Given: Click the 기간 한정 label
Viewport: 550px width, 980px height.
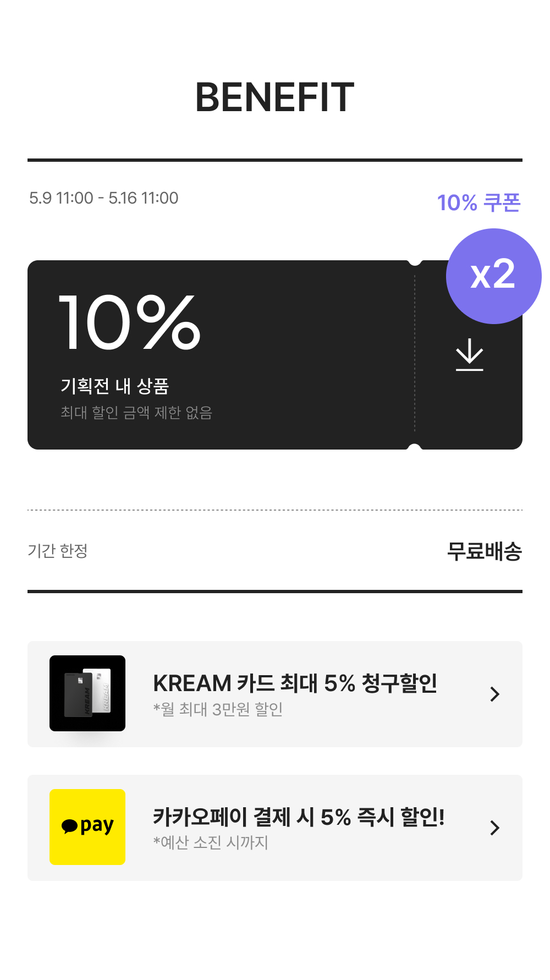Looking at the screenshot, I should [58, 551].
